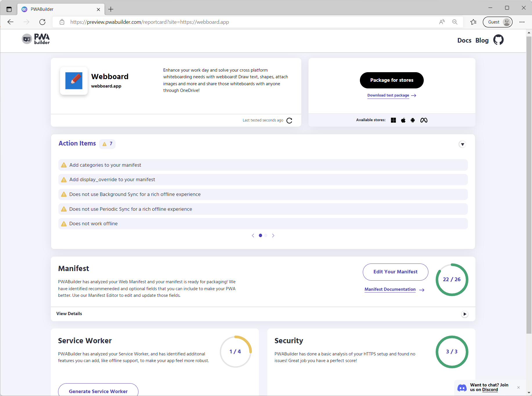The width and height of the screenshot is (532, 396).
Task: Click the warning icon beside Does not work offline
Action: tap(64, 224)
